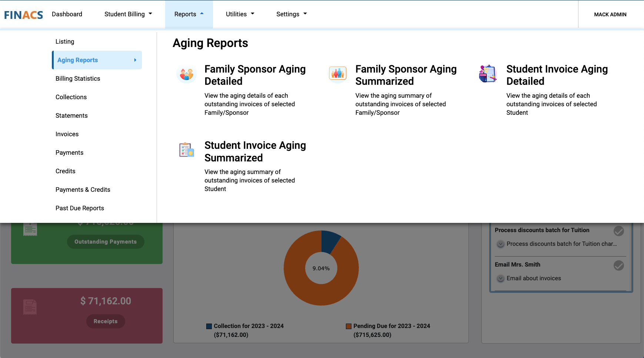Image resolution: width=644 pixels, height=358 pixels.
Task: Click the Receipts card document icon
Action: pyautogui.click(x=30, y=307)
